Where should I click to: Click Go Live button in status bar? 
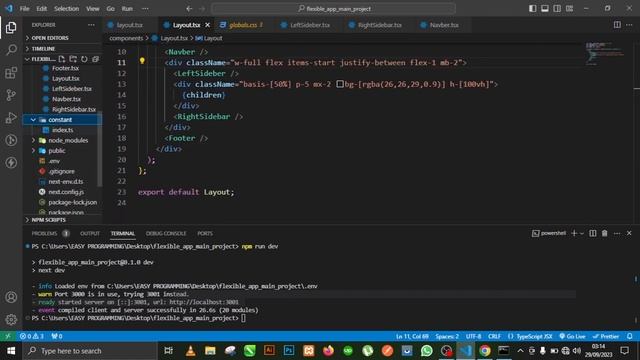pyautogui.click(x=572, y=336)
